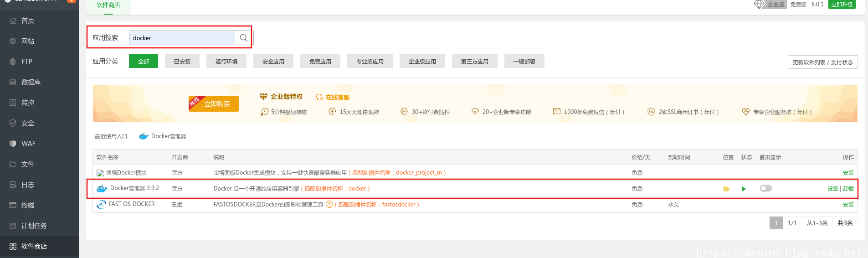Click the 企业版特权 banner heading
This screenshot has height=258, width=868.
click(287, 97)
